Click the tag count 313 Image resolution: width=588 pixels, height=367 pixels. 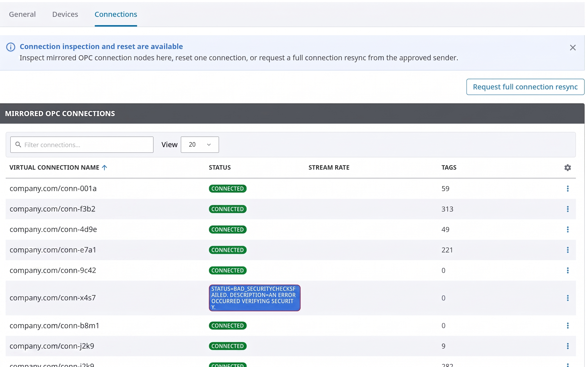point(447,209)
